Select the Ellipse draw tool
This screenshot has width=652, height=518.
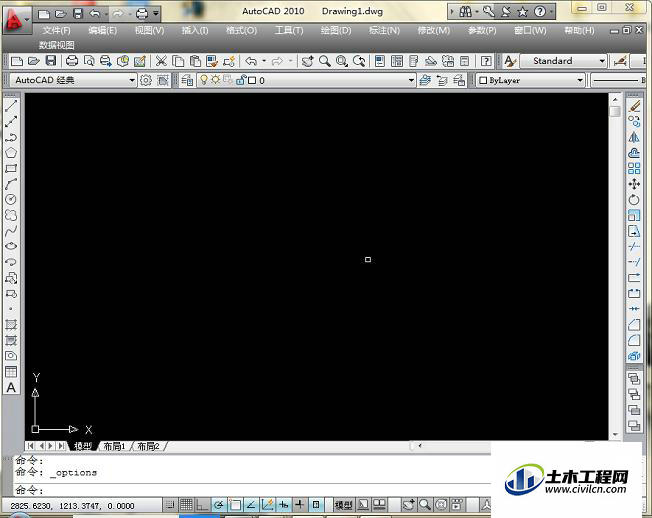click(11, 246)
